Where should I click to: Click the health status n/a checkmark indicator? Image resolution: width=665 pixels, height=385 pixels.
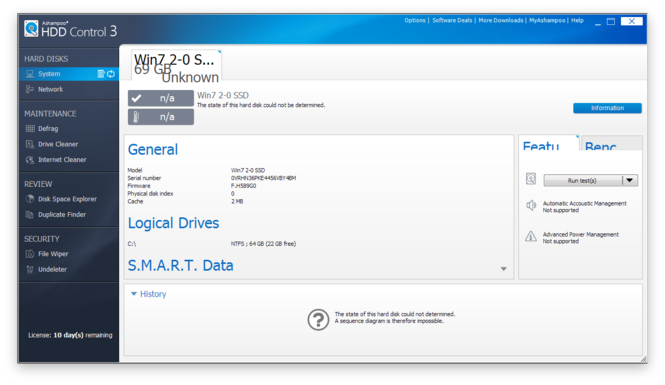(161, 98)
